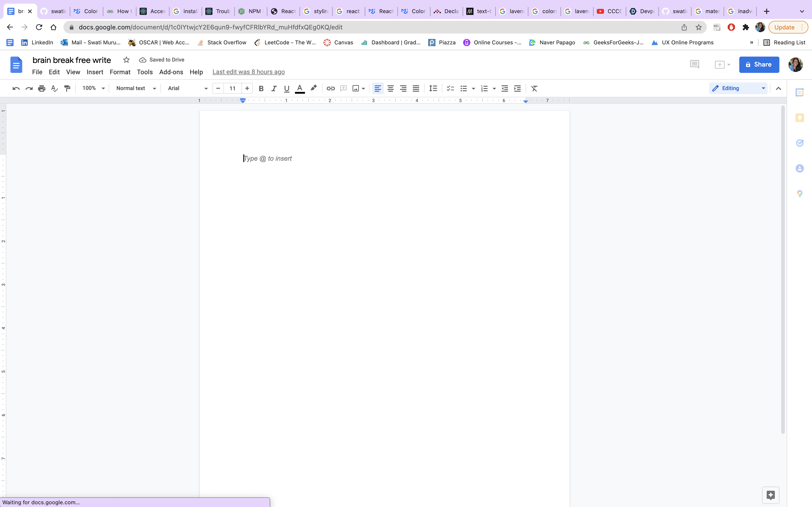Click the font size input field
812x507 pixels.
232,88
